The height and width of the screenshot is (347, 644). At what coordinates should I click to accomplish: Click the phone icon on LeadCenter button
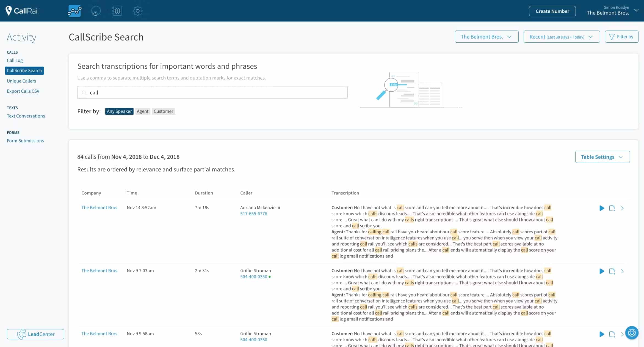[x=21, y=334]
